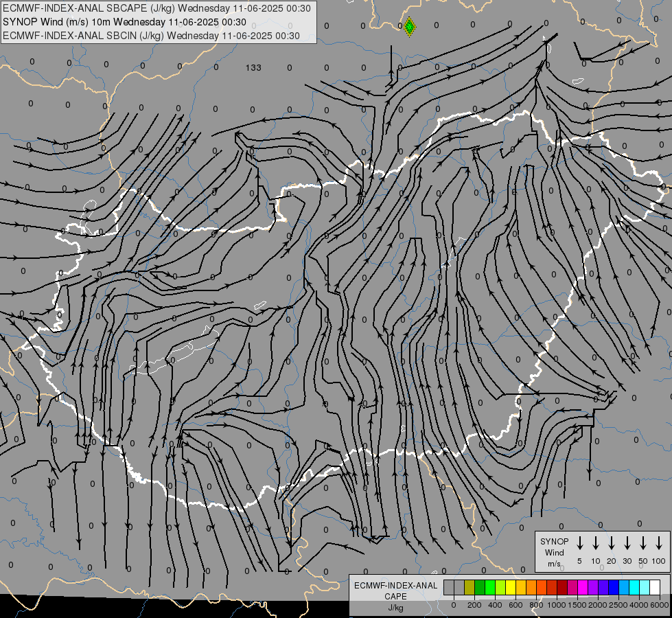Click the 1500 tick label in CAPE legend
The image size is (672, 618).
(577, 605)
